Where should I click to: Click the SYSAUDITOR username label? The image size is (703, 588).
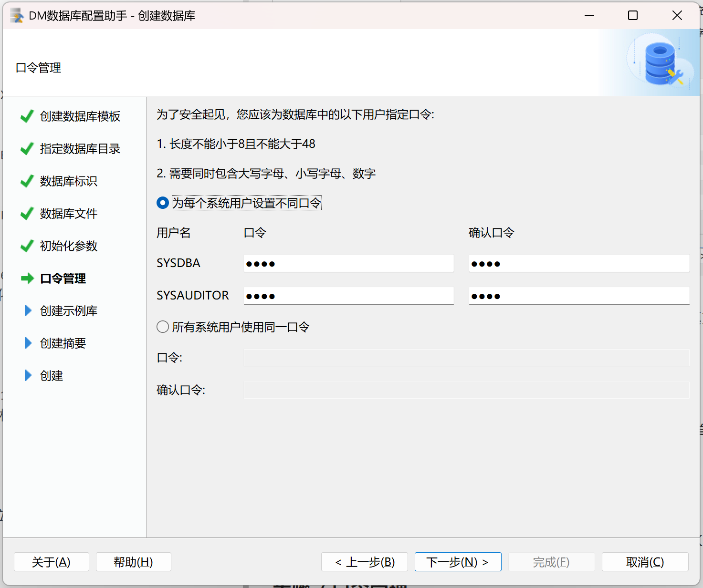(x=193, y=296)
